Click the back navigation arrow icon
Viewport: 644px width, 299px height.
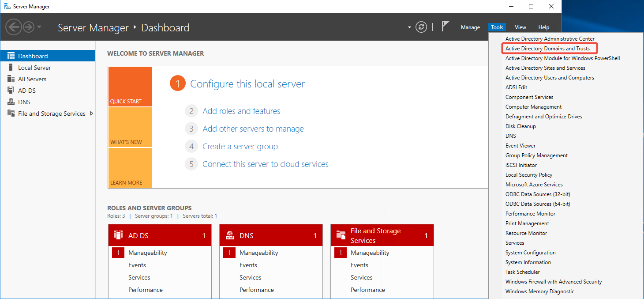(14, 27)
